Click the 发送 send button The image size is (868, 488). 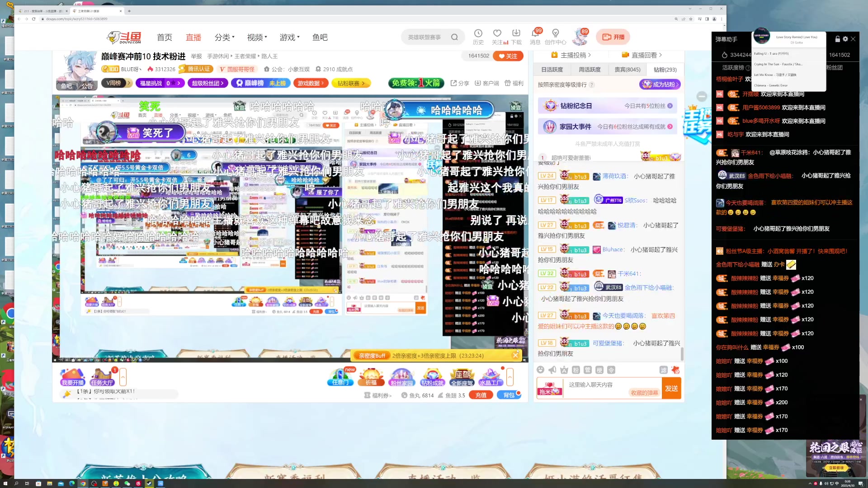(671, 389)
